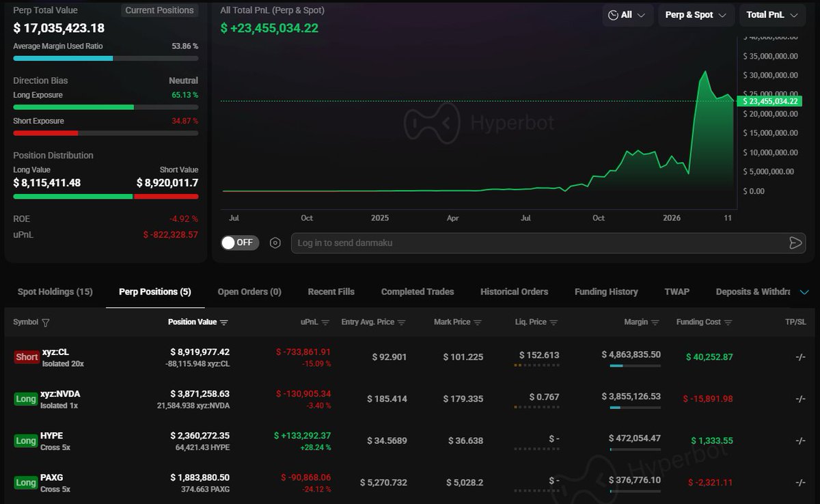Click the xyz:CL margin progress bar
The width and height of the screenshot is (820, 504).
point(635,366)
